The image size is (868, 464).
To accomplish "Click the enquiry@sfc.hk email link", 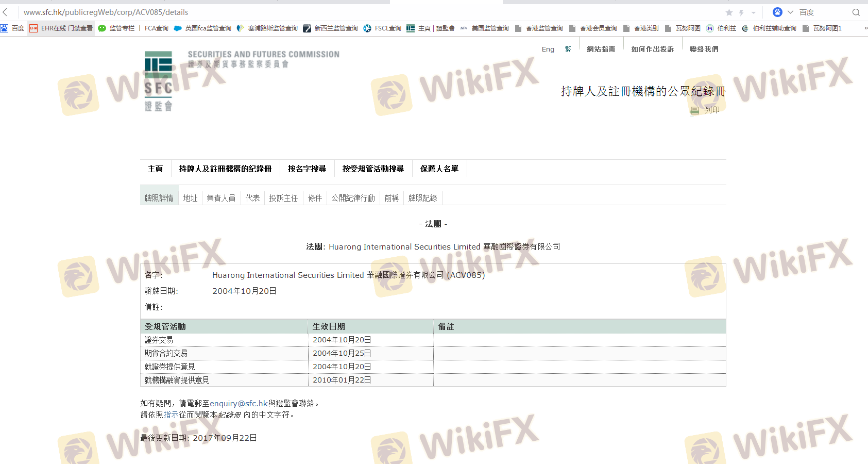I will point(239,403).
